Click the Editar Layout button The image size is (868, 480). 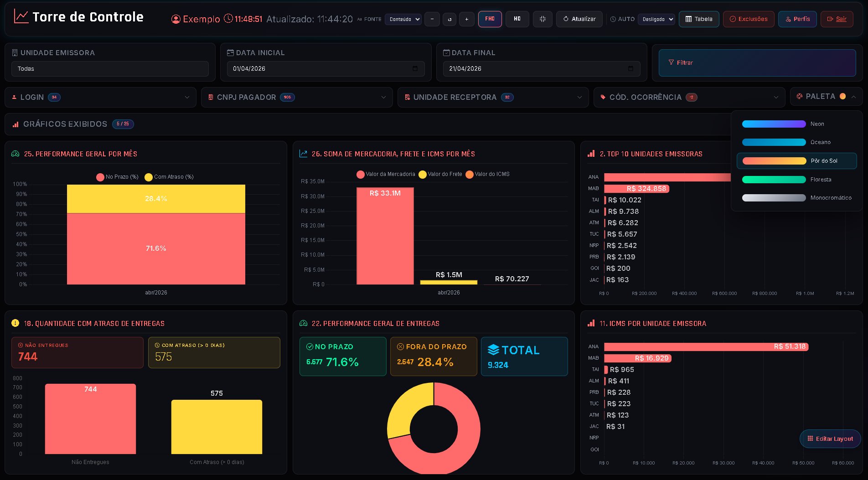[x=830, y=439]
